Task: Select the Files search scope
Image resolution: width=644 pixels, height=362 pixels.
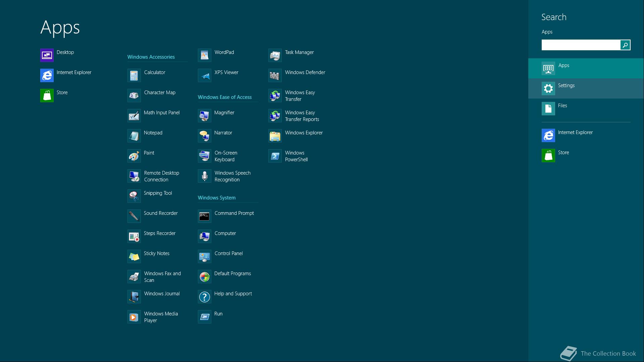Action: (586, 109)
